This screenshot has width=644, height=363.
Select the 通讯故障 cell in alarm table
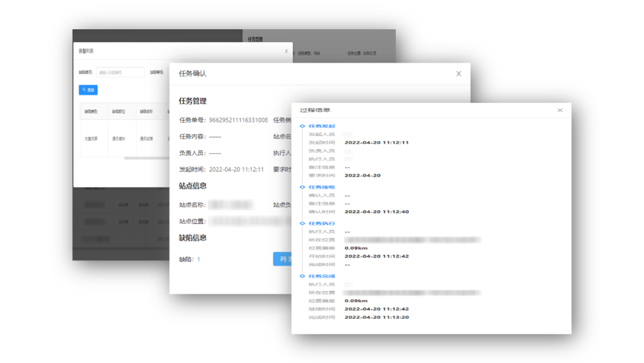click(146, 139)
